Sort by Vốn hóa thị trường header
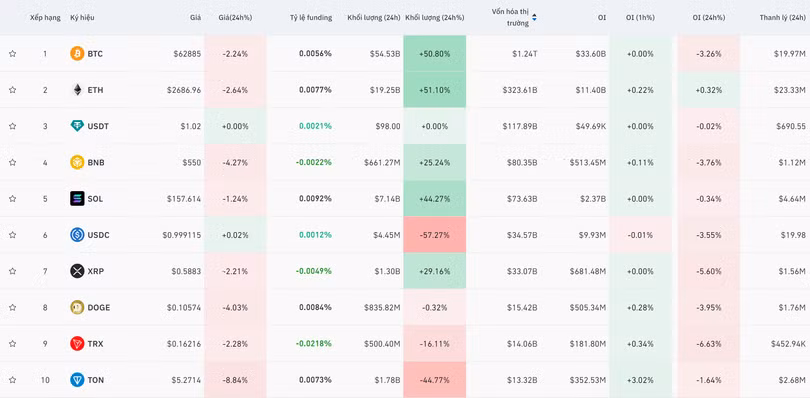810x398 pixels. (x=510, y=18)
